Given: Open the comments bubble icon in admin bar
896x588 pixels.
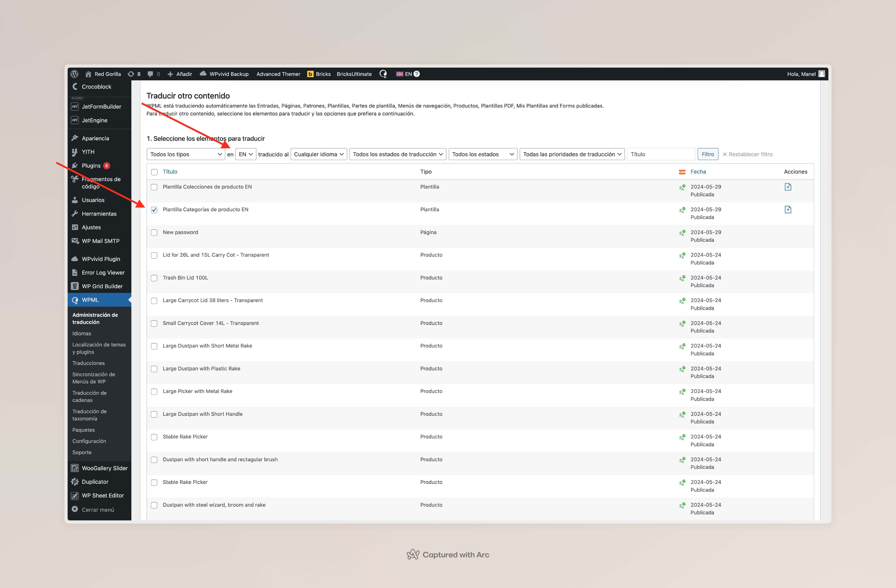Looking at the screenshot, I should (x=151, y=74).
